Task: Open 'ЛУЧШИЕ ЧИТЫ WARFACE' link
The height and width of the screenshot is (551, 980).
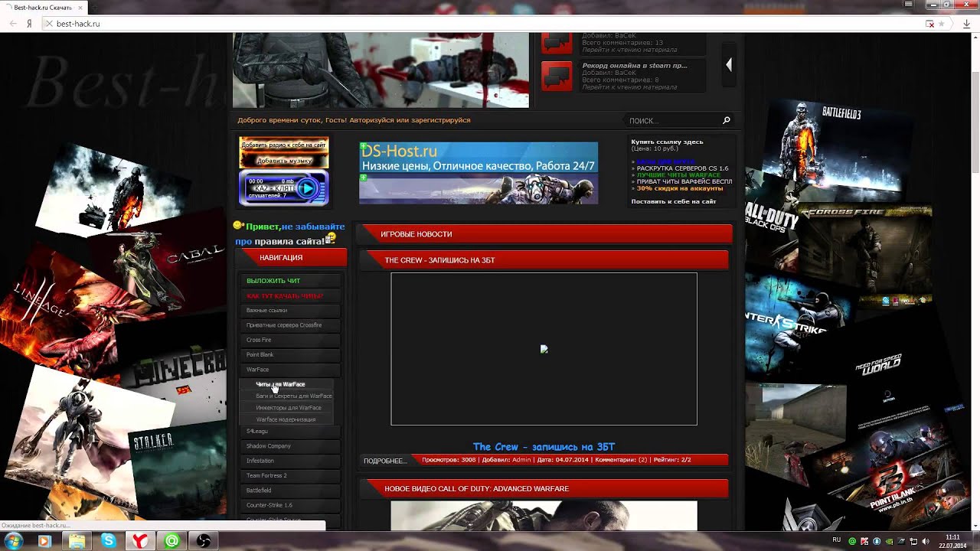Action: tap(678, 175)
